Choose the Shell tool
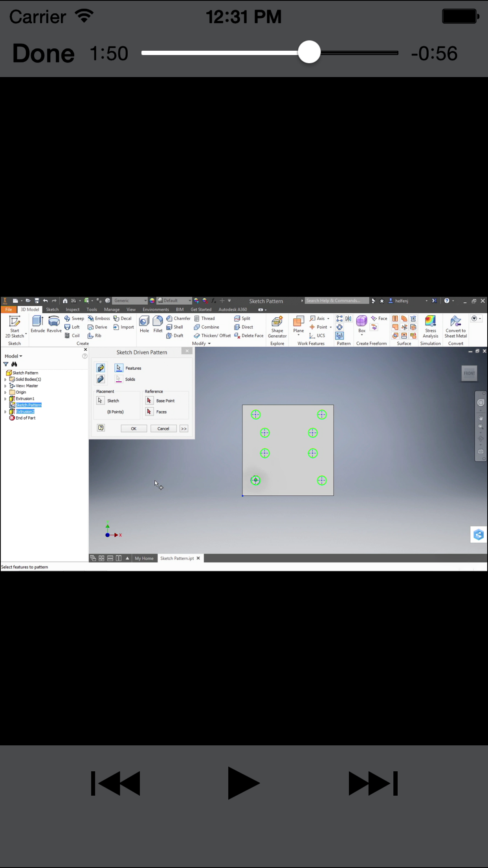Screen dimensions: 488x868 click(x=175, y=327)
